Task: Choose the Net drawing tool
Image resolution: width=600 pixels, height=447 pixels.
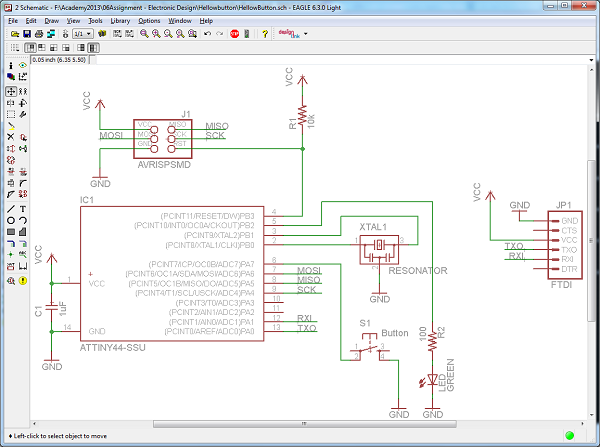Action: pos(23,243)
